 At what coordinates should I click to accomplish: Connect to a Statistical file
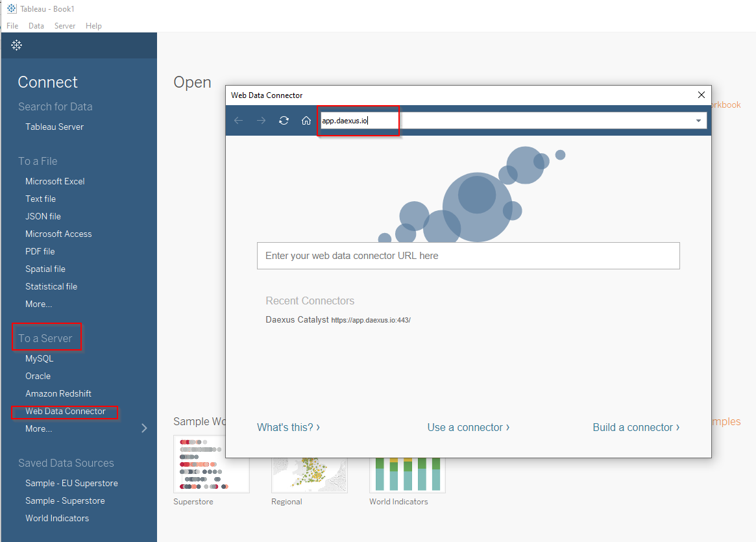click(x=51, y=286)
